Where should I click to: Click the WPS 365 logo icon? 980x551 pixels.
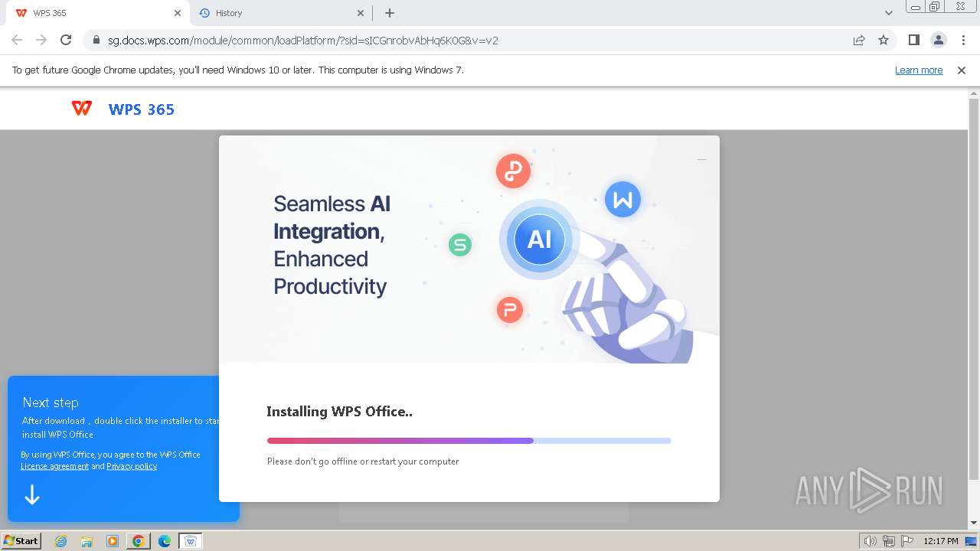[x=82, y=109]
